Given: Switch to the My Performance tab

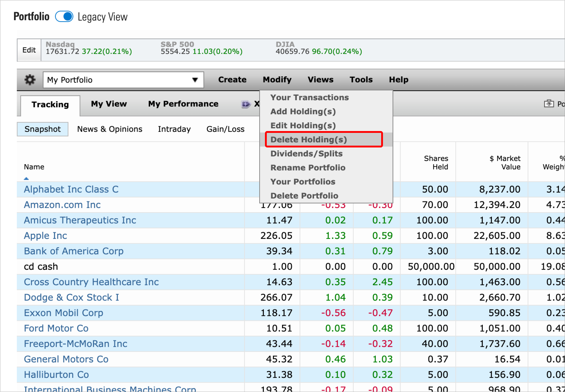Looking at the screenshot, I should click(183, 104).
